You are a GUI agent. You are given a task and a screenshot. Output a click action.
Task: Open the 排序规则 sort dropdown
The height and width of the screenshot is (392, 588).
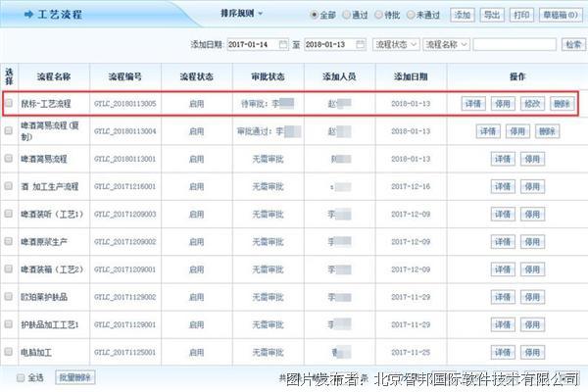coord(241,14)
